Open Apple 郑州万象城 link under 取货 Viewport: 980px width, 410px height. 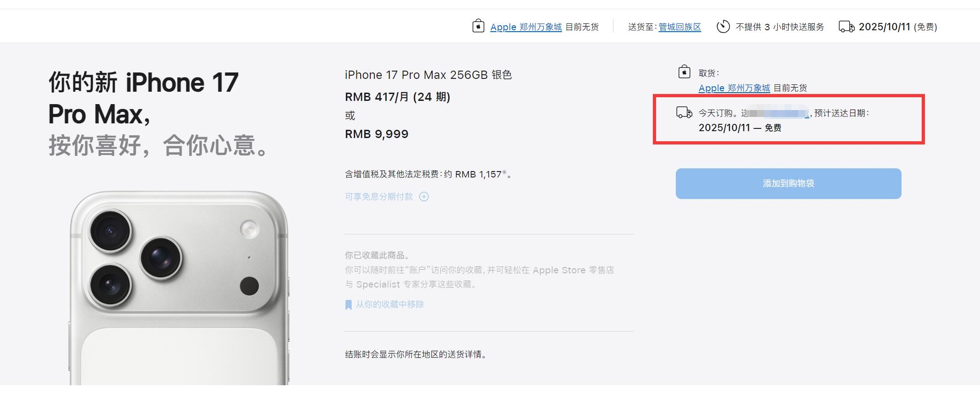[x=734, y=88]
